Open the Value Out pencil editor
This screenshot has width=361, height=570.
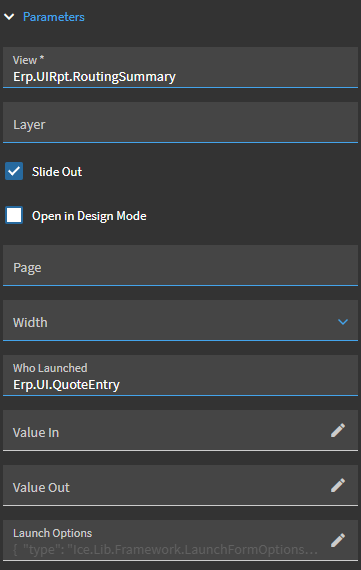[x=338, y=485]
